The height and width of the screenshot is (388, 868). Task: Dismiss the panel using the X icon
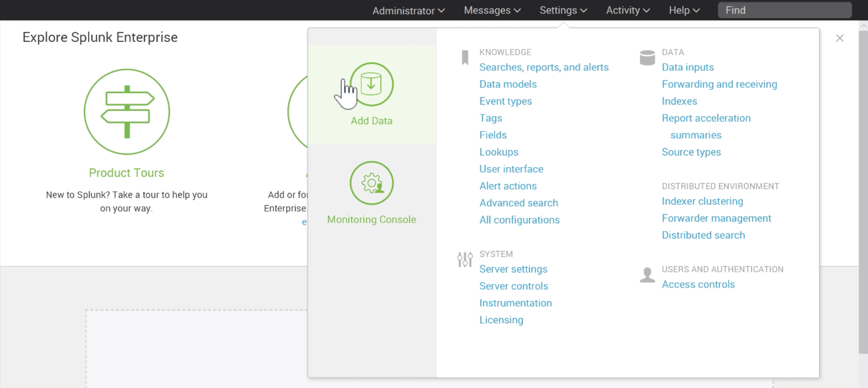coord(840,38)
